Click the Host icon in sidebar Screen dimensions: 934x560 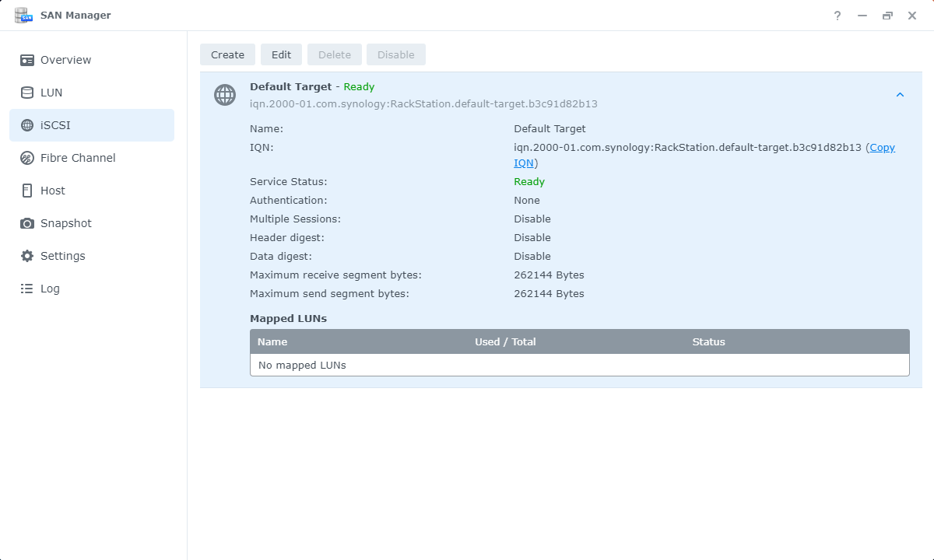pos(27,191)
